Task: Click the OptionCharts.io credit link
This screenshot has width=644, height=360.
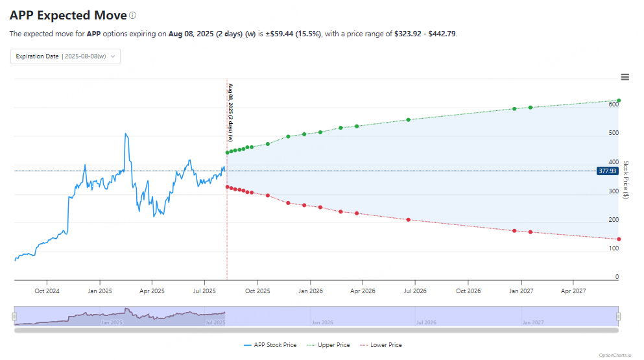Action: (615, 355)
